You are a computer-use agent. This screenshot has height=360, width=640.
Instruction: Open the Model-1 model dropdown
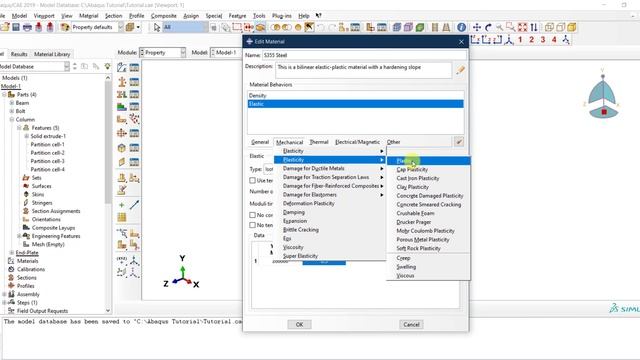click(226, 52)
